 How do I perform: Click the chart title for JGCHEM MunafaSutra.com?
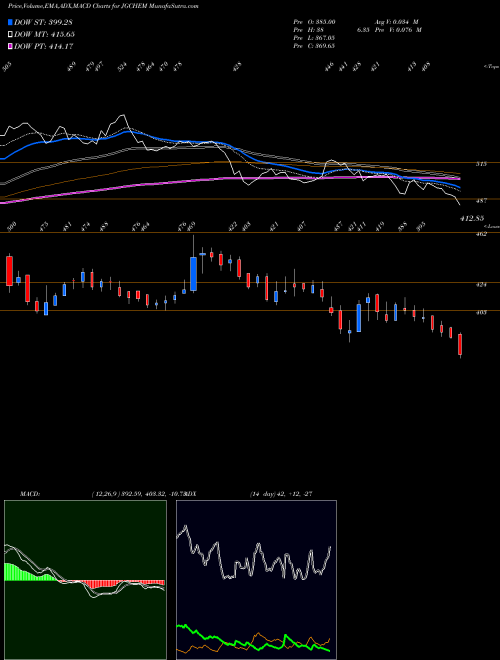click(103, 6)
